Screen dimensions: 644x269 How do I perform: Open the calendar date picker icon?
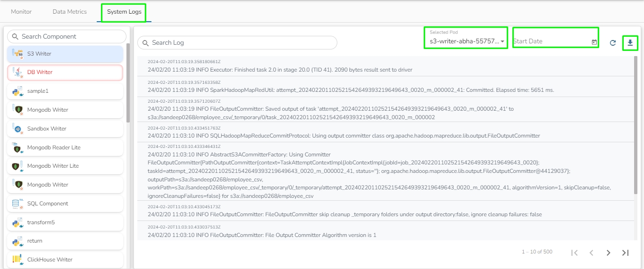[x=594, y=42]
